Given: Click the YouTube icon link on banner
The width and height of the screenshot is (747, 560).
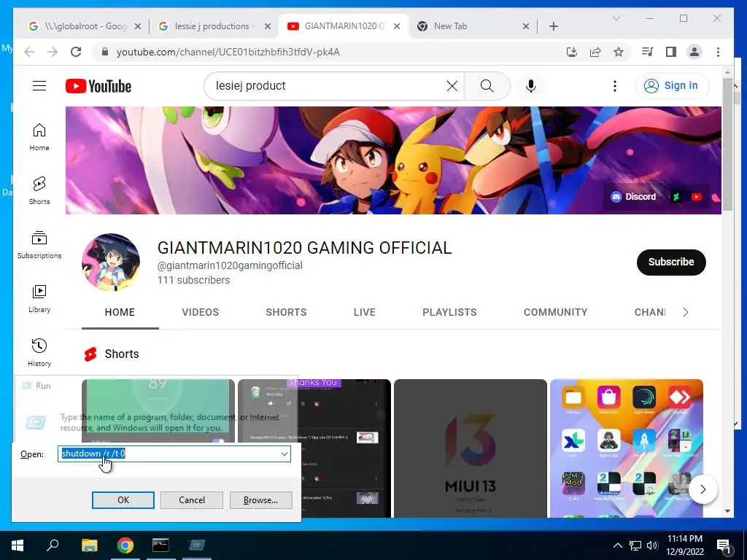Looking at the screenshot, I should click(x=697, y=197).
